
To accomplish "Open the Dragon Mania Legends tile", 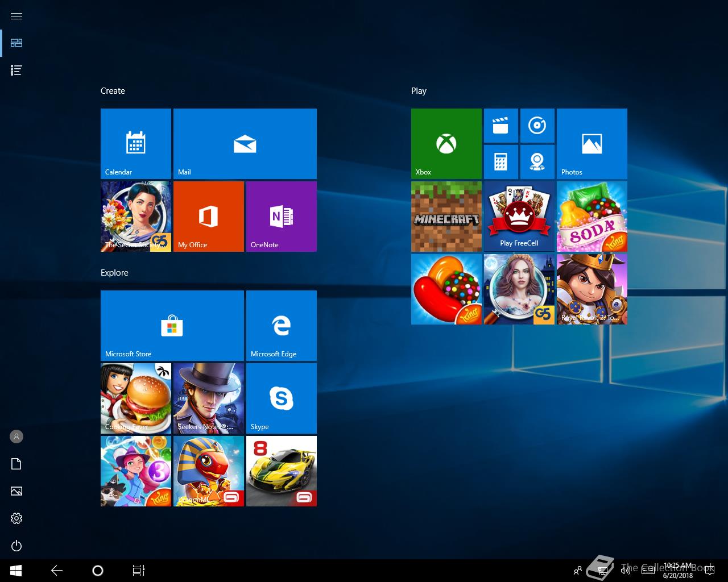I will click(x=209, y=471).
